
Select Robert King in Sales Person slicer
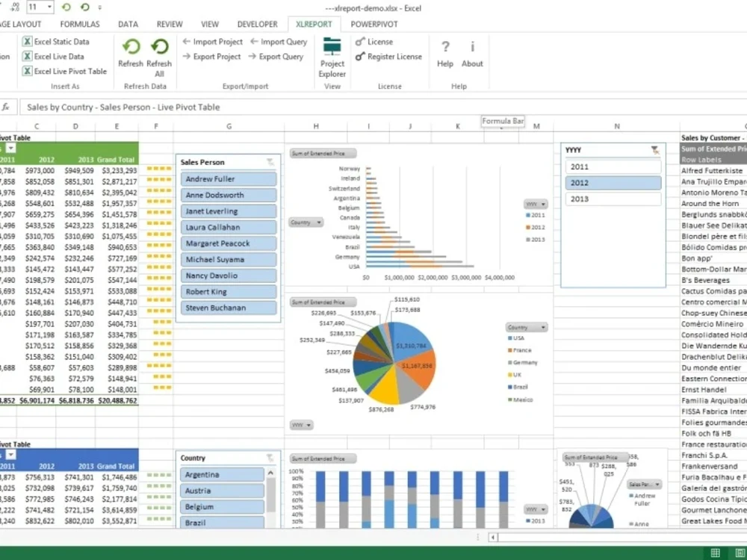click(x=228, y=292)
